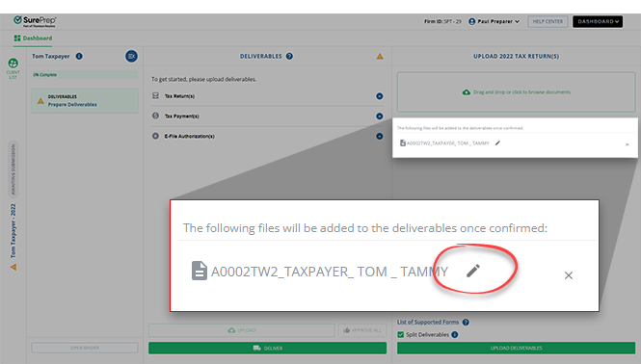Remove file with small X in upload list
Viewport: 641px width, 364px height.
(628, 144)
